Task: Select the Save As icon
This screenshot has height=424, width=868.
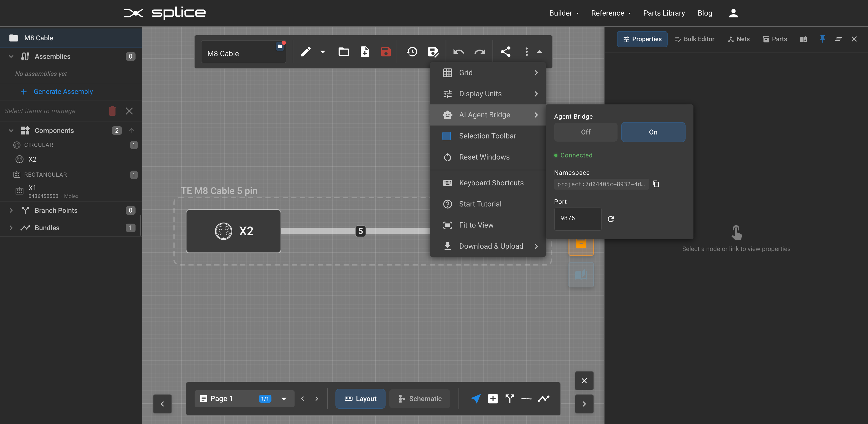Action: [433, 52]
